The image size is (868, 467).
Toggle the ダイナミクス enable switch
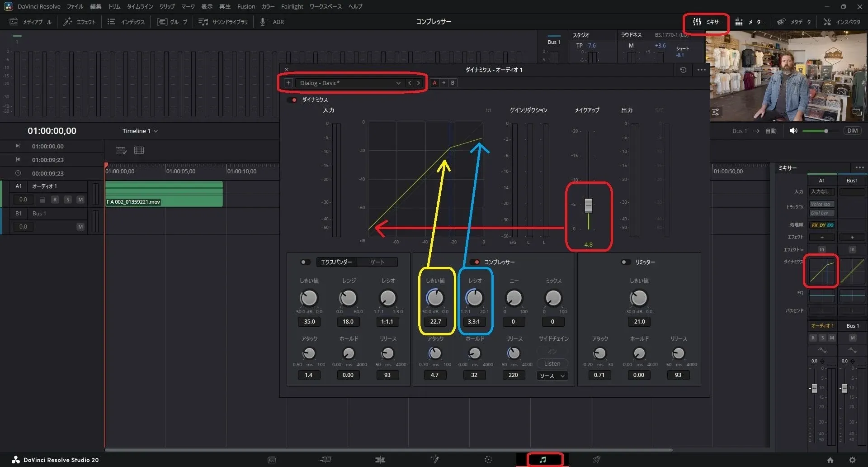tap(292, 100)
